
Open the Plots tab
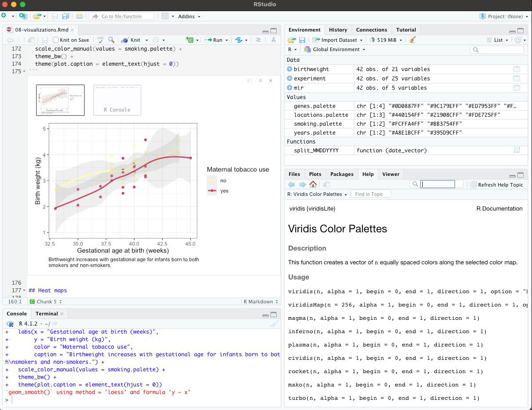[315, 174]
